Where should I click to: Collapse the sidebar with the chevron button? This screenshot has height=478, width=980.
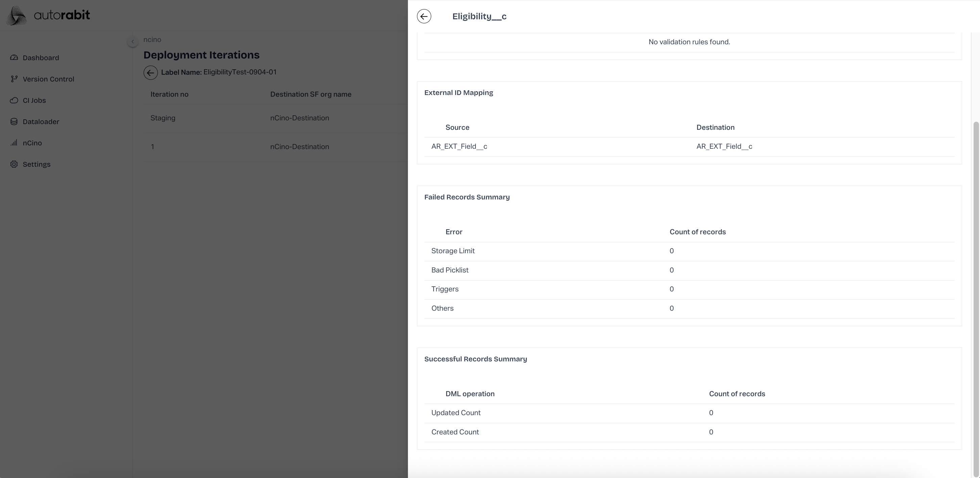pyautogui.click(x=132, y=42)
